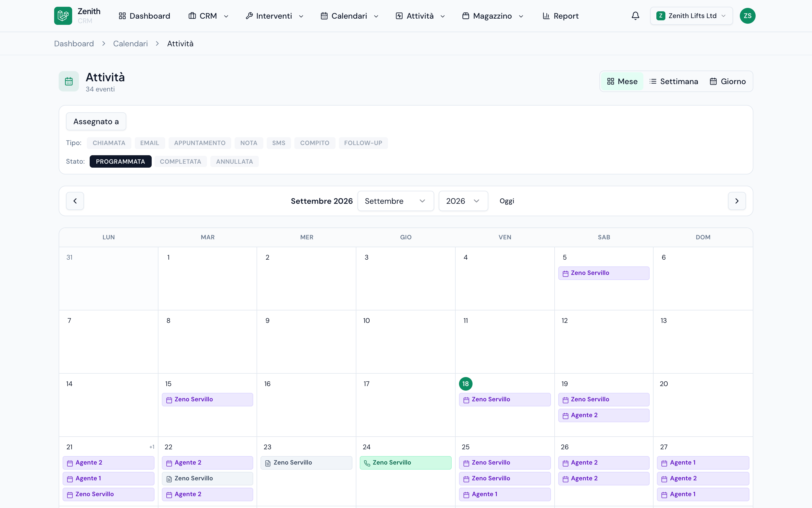The image size is (812, 508).
Task: Click the 34 eventi count
Action: [x=100, y=89]
